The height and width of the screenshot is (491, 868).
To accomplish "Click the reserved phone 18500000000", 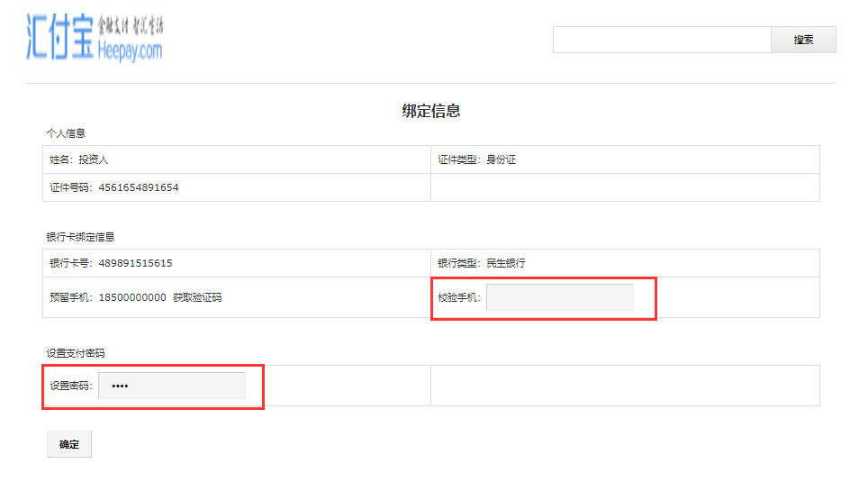I will [132, 297].
